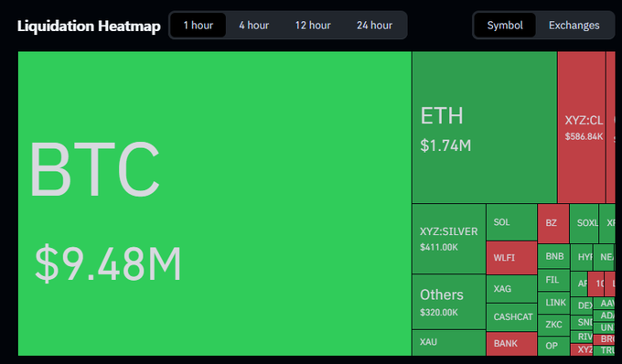622x364 pixels.
Task: Select the NEA tile
Action: (604, 257)
